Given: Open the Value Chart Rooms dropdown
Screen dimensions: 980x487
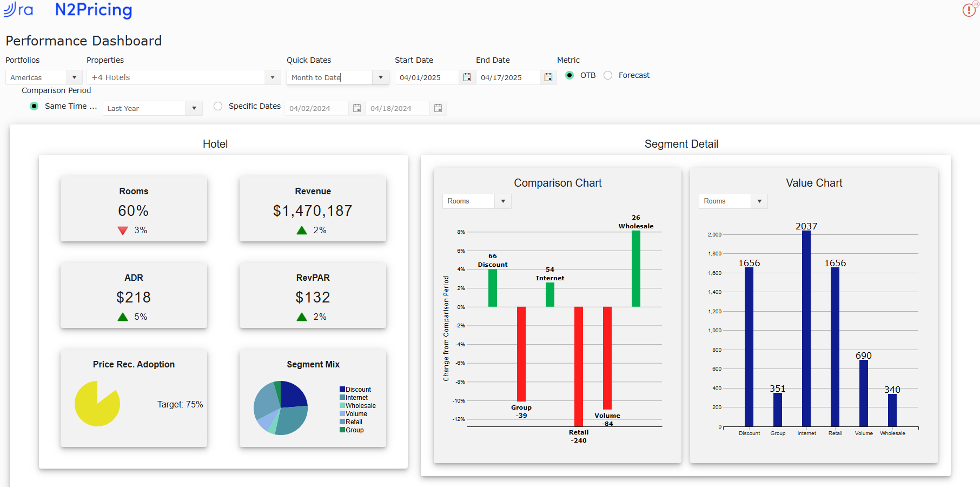Looking at the screenshot, I should (x=733, y=201).
